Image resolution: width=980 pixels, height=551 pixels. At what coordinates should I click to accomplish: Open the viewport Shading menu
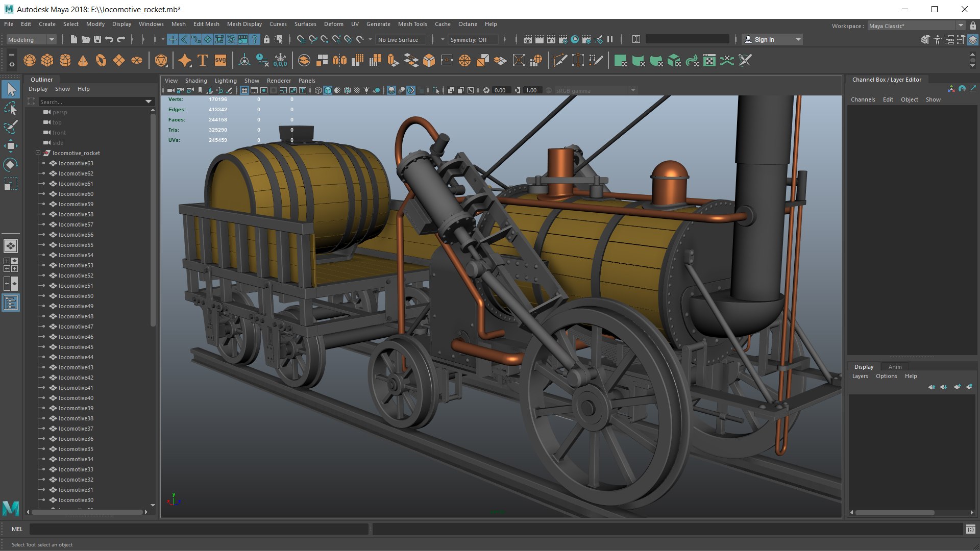click(x=196, y=81)
